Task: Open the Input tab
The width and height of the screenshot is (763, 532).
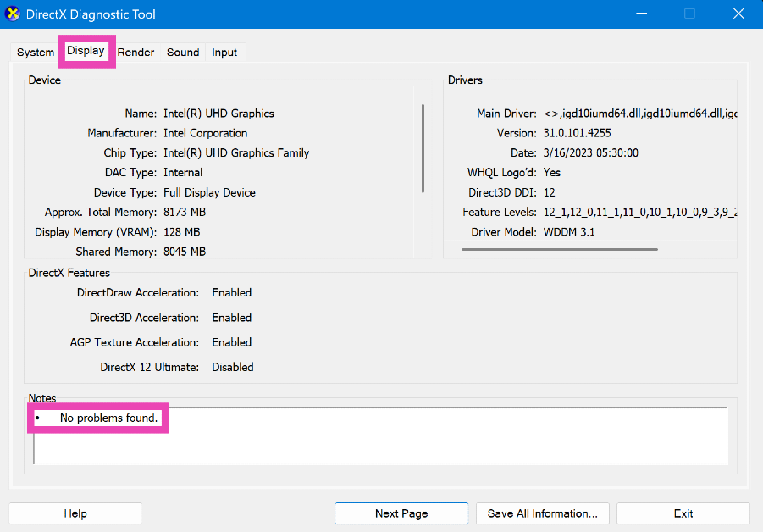Action: 224,53
